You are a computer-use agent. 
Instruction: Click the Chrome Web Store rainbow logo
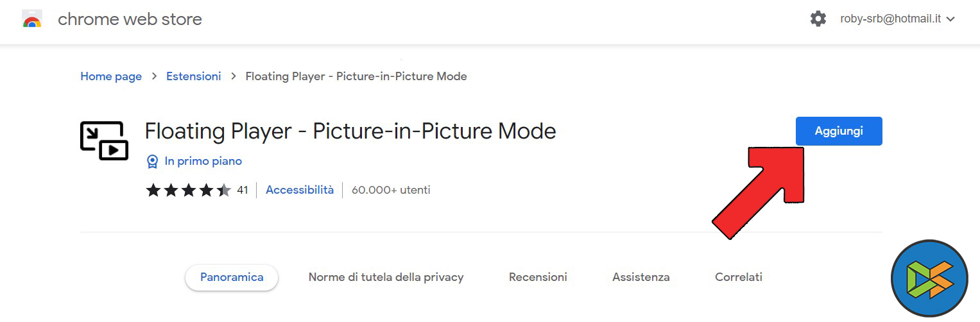[32, 20]
